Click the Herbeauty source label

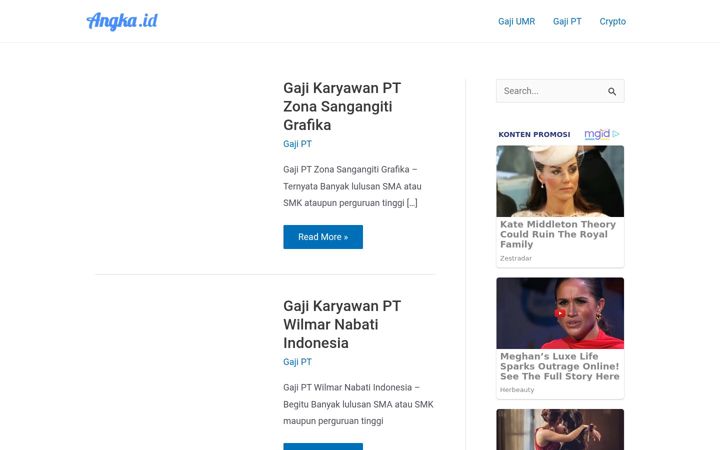pyautogui.click(x=517, y=390)
